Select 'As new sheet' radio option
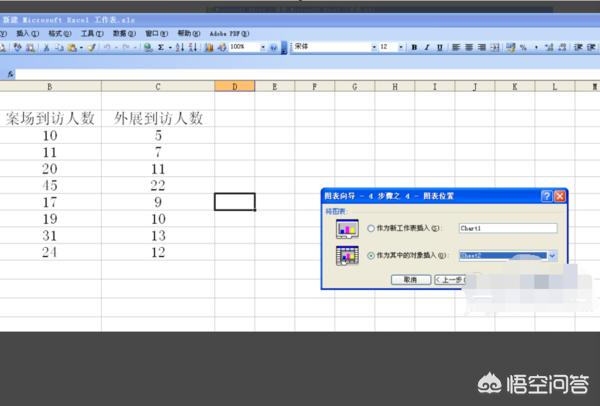The height and width of the screenshot is (406, 600). pos(372,228)
